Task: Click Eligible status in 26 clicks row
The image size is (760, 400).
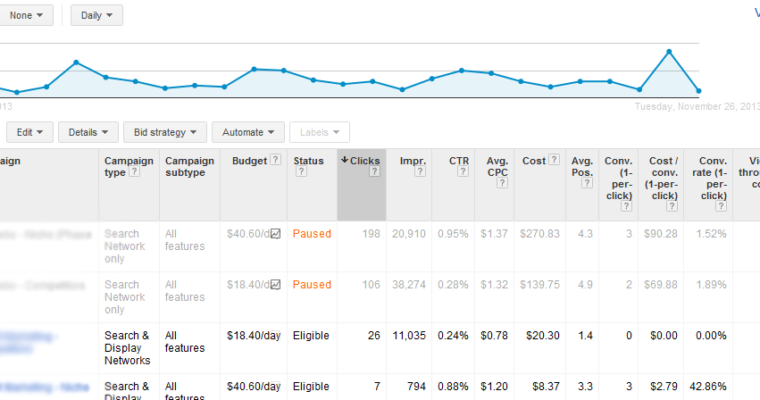Action: 311,336
